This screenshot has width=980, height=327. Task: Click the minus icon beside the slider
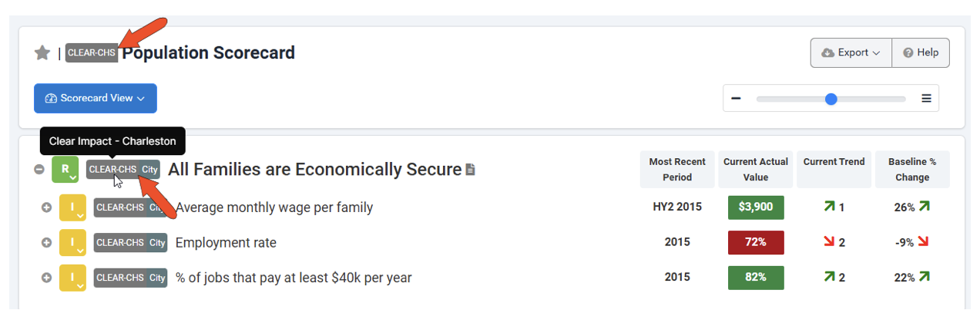tap(736, 99)
